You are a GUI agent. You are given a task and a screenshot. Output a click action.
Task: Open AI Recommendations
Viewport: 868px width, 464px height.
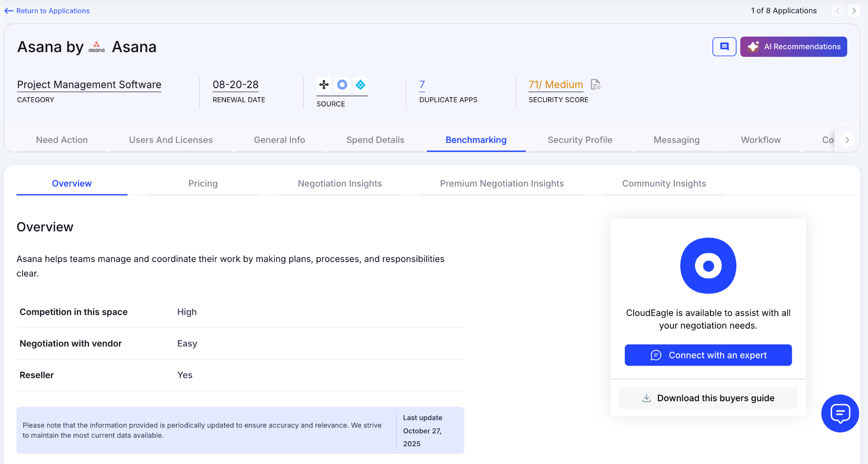click(793, 47)
